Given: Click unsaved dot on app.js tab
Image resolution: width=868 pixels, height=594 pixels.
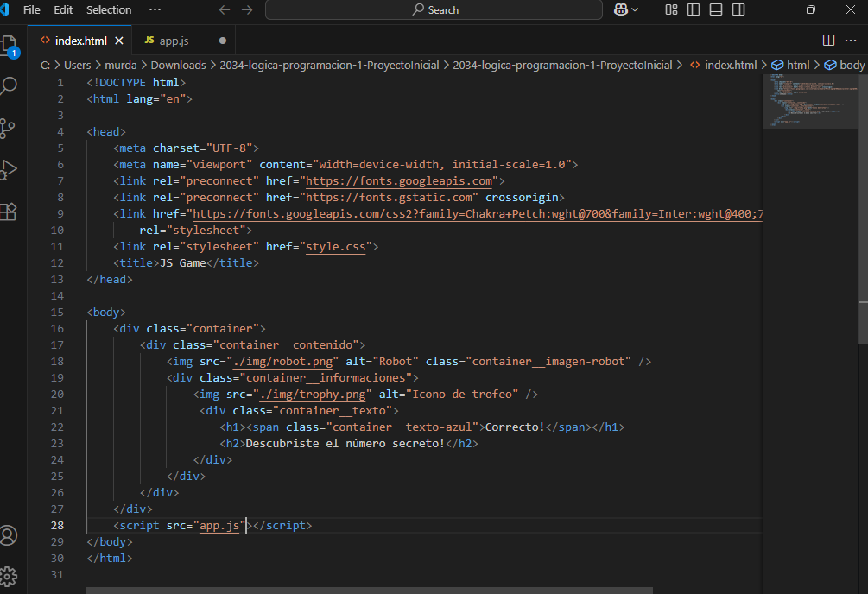Looking at the screenshot, I should [223, 41].
